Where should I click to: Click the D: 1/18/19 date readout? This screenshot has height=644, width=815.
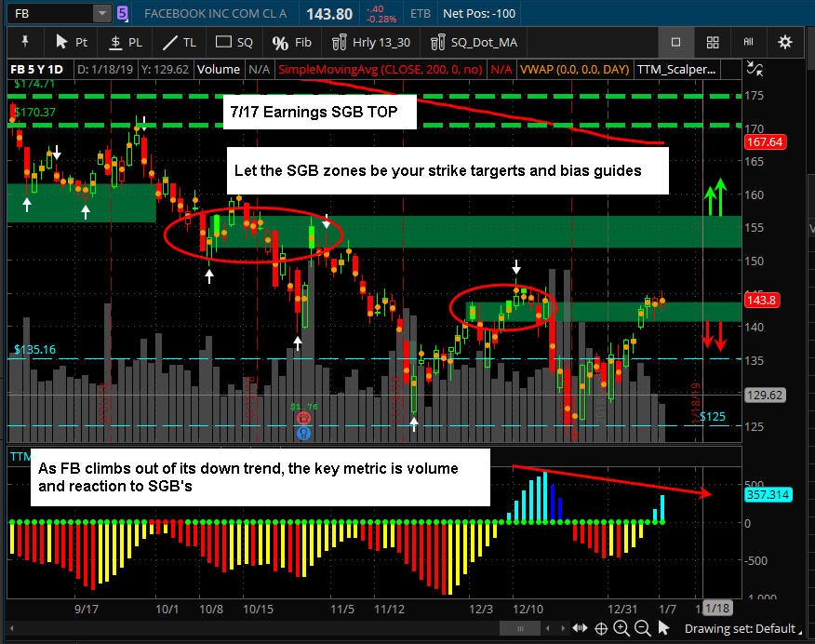click(x=105, y=69)
